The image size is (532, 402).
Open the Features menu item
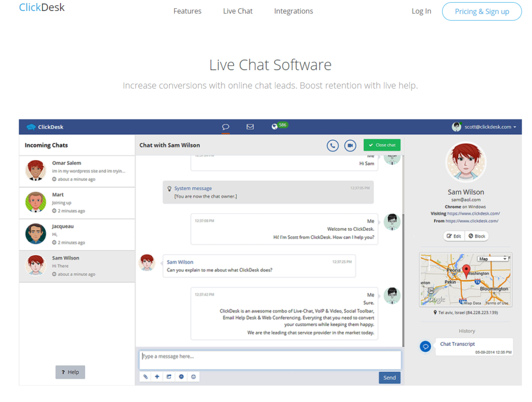click(187, 11)
